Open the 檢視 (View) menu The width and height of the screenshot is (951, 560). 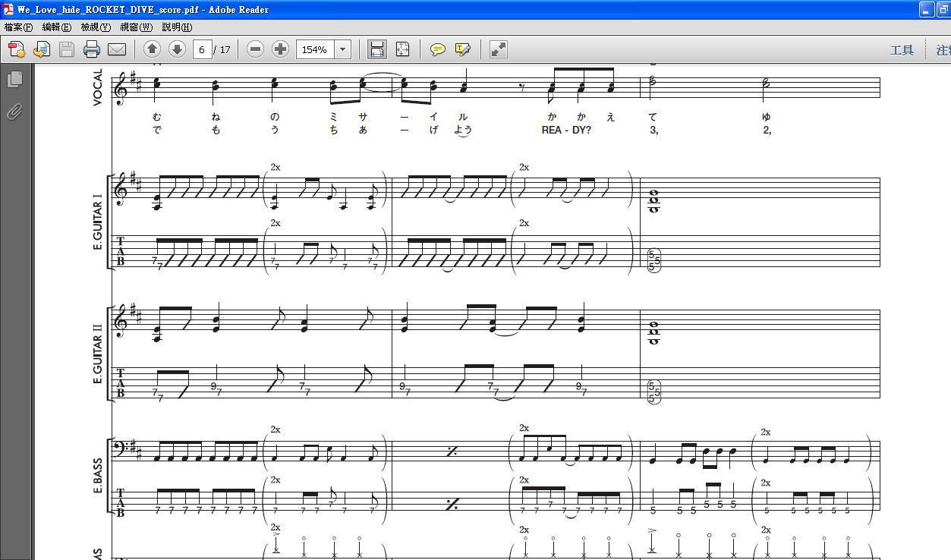[x=96, y=27]
